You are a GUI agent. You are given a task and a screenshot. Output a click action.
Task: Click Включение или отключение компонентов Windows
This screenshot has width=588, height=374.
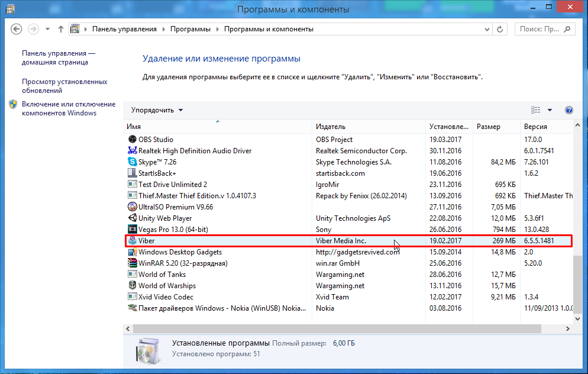tap(69, 108)
